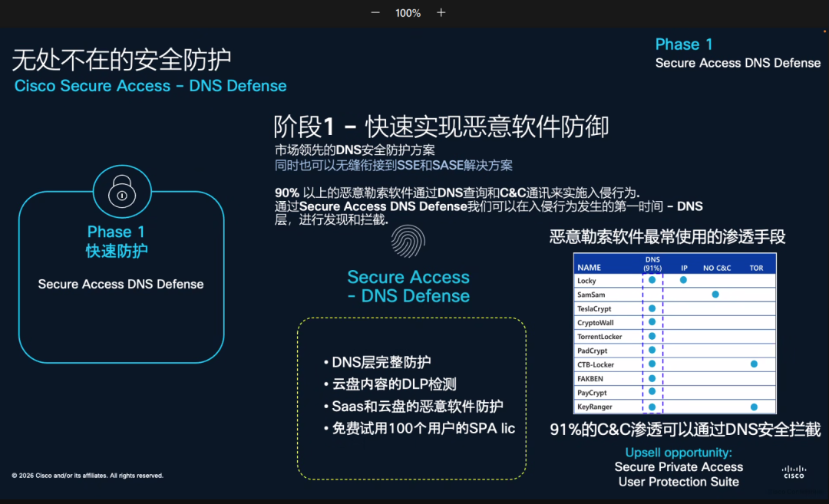Click the Cisco copyright notice

[88, 476]
